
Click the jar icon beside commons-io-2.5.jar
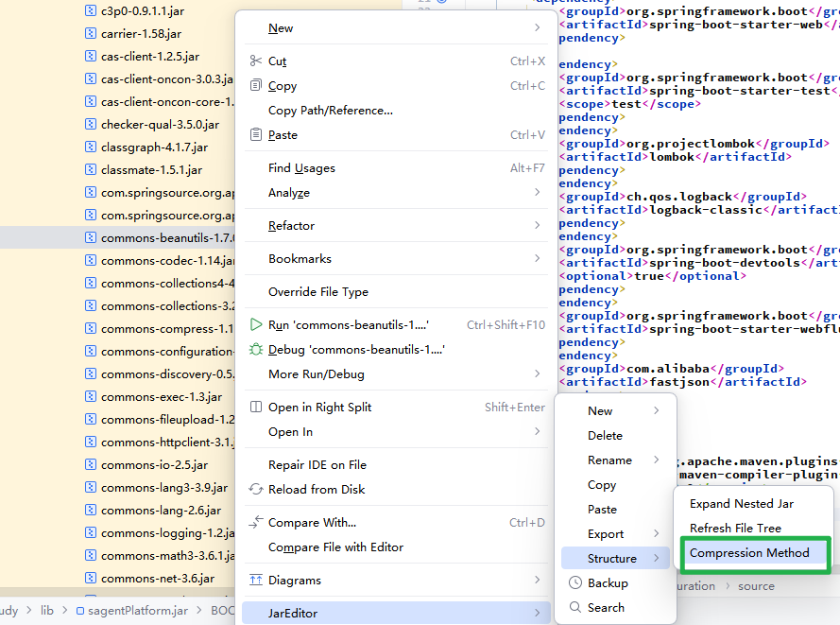tap(91, 464)
